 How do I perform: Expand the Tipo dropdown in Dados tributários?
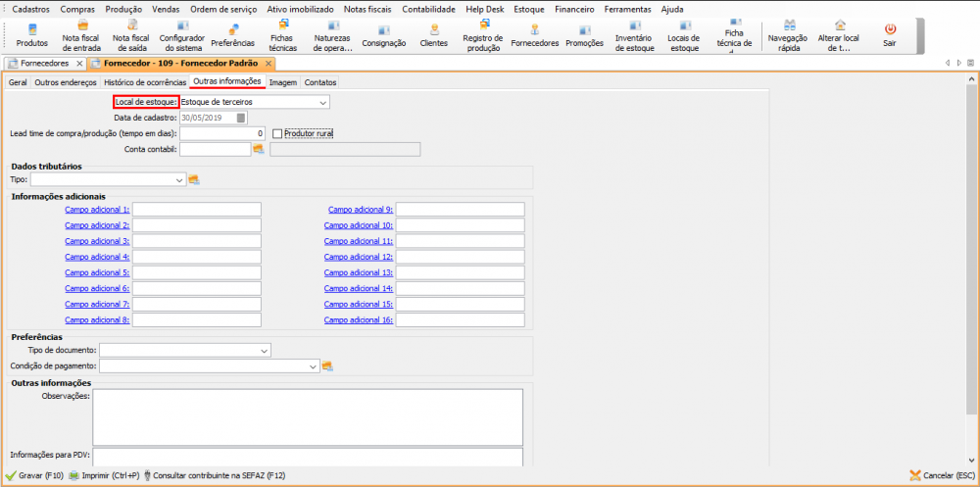tap(179, 180)
